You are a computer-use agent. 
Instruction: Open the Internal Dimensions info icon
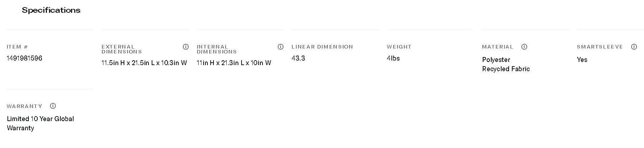coord(281,47)
